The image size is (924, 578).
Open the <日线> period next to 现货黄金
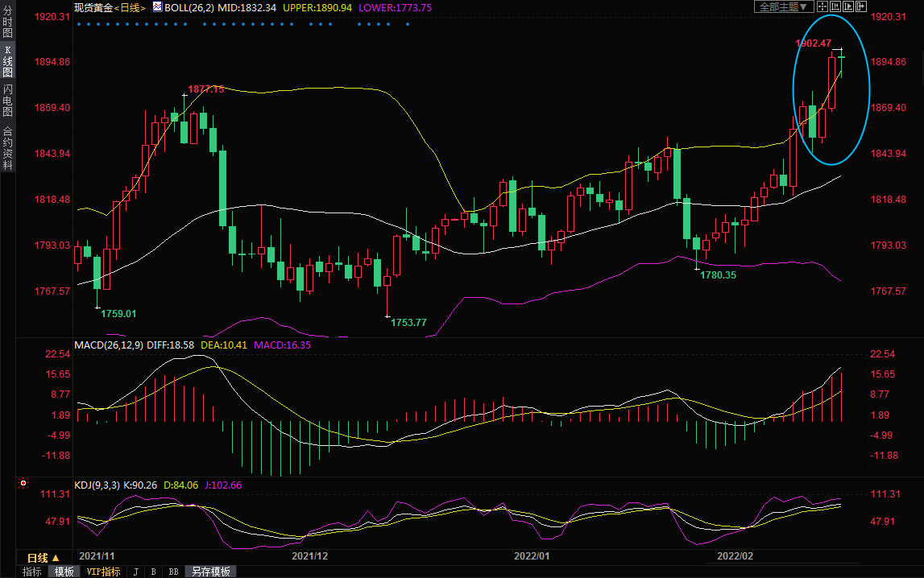[x=130, y=7]
